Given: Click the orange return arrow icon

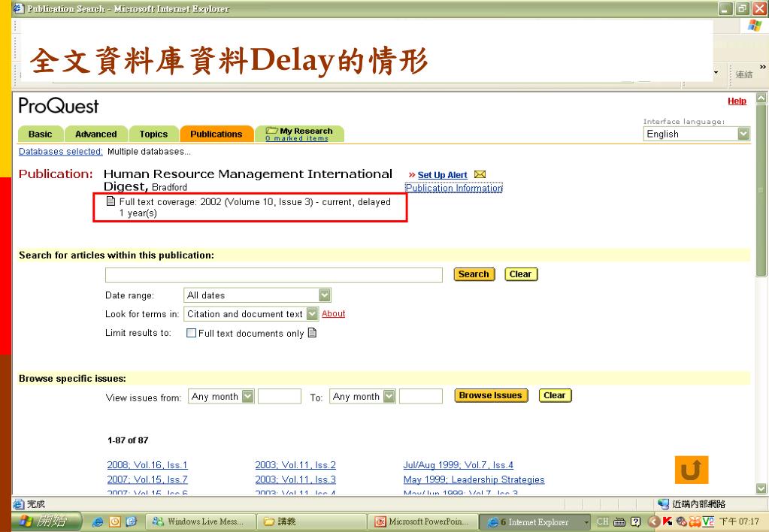Looking at the screenshot, I should [692, 470].
